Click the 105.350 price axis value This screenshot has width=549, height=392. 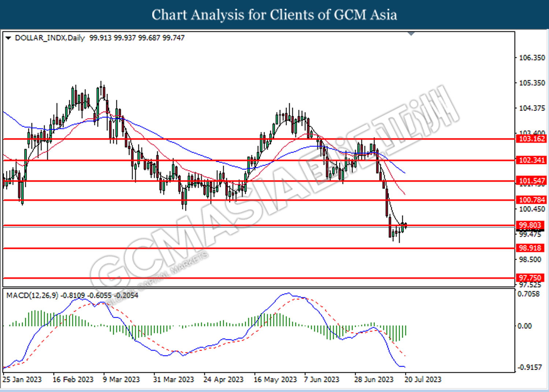pos(532,83)
